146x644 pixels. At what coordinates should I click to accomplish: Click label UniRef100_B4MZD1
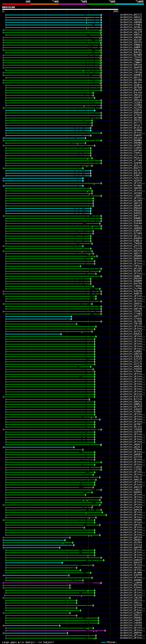[131, 213]
